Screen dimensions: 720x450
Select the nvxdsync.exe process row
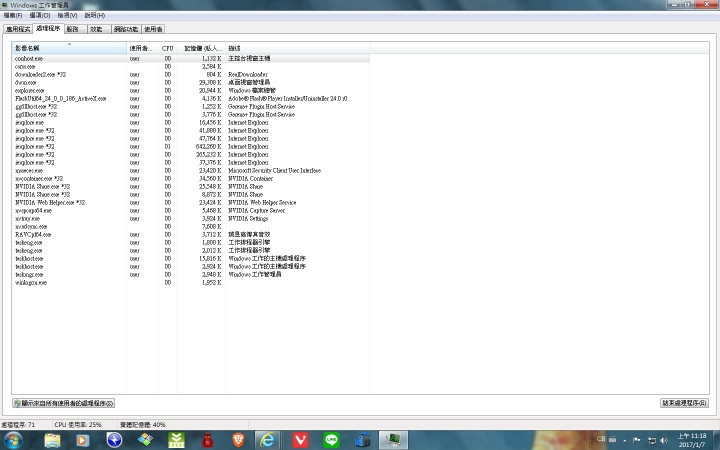pos(191,226)
